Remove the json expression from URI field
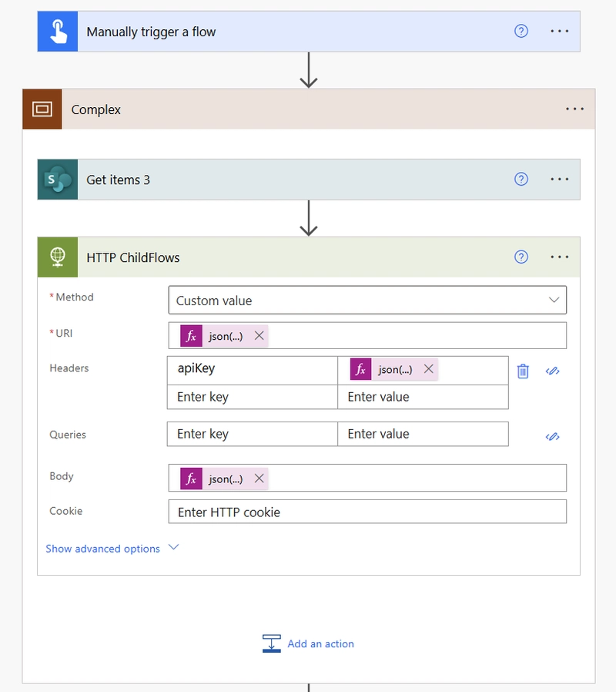This screenshot has height=692, width=616. point(259,336)
